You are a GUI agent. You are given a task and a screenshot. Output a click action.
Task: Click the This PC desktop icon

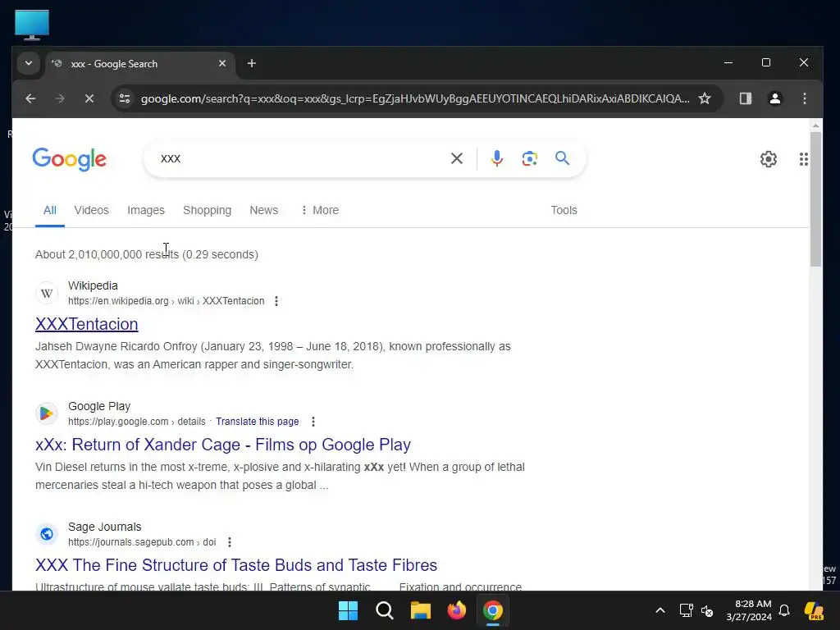pos(32,25)
